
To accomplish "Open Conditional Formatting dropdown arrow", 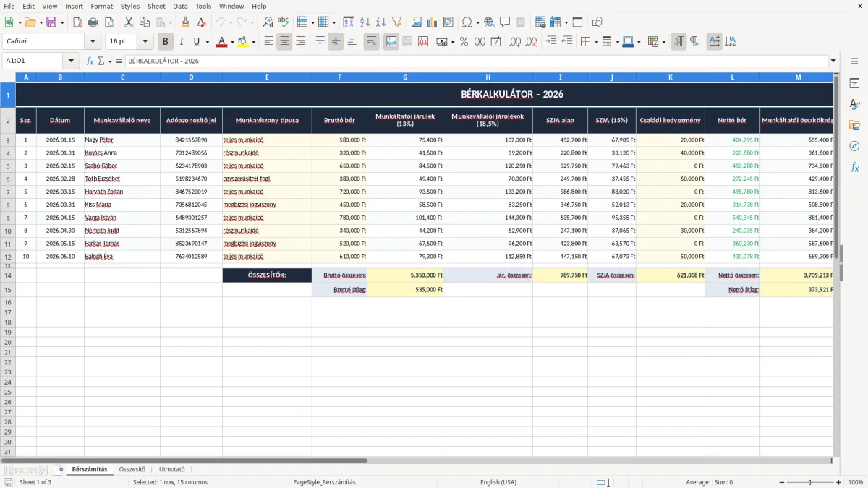I will 663,42.
